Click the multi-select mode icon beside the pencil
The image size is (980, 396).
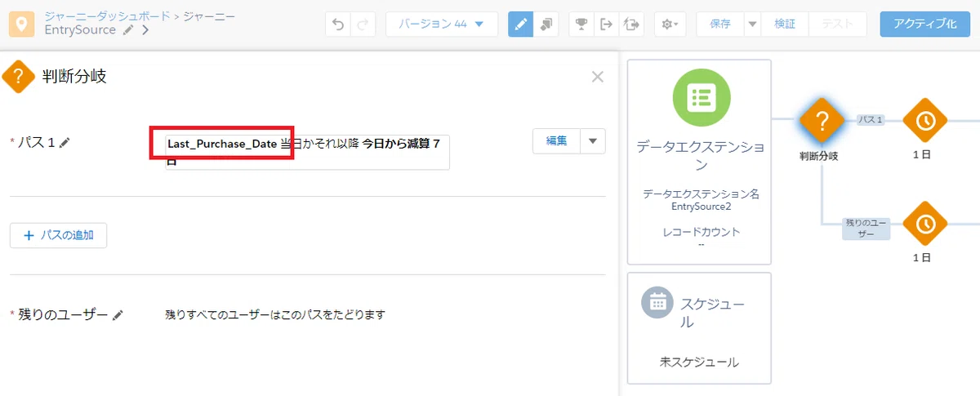546,24
